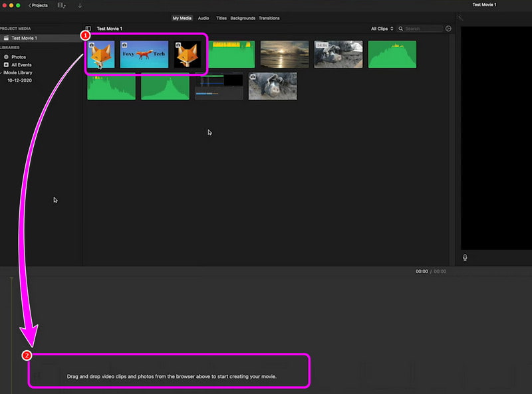Click the Foxy Tech title thumbnail
The width and height of the screenshot is (532, 394).
(146, 54)
